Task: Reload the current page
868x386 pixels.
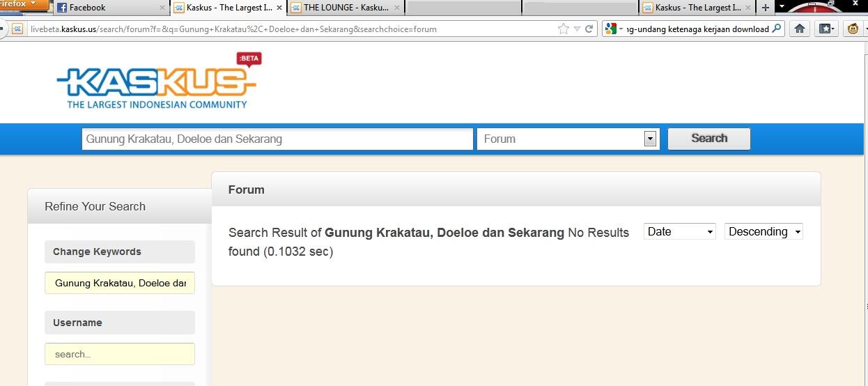Action: [x=589, y=29]
